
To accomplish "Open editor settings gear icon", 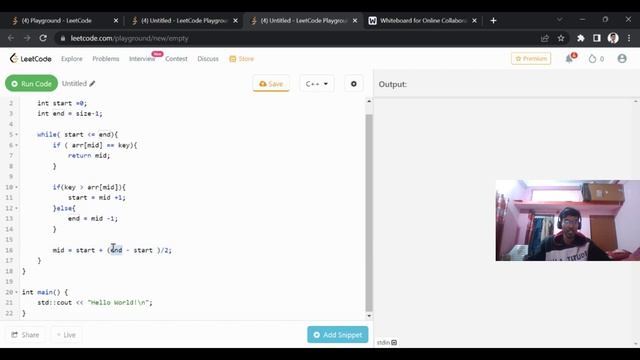I will (353, 84).
